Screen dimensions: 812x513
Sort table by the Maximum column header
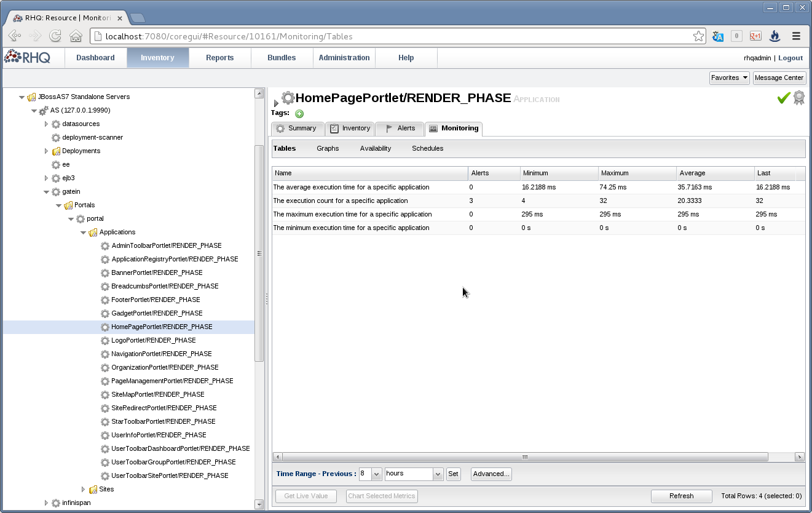(637, 173)
